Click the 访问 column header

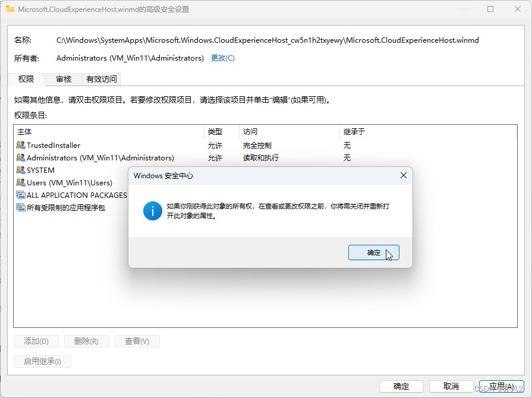pos(289,131)
